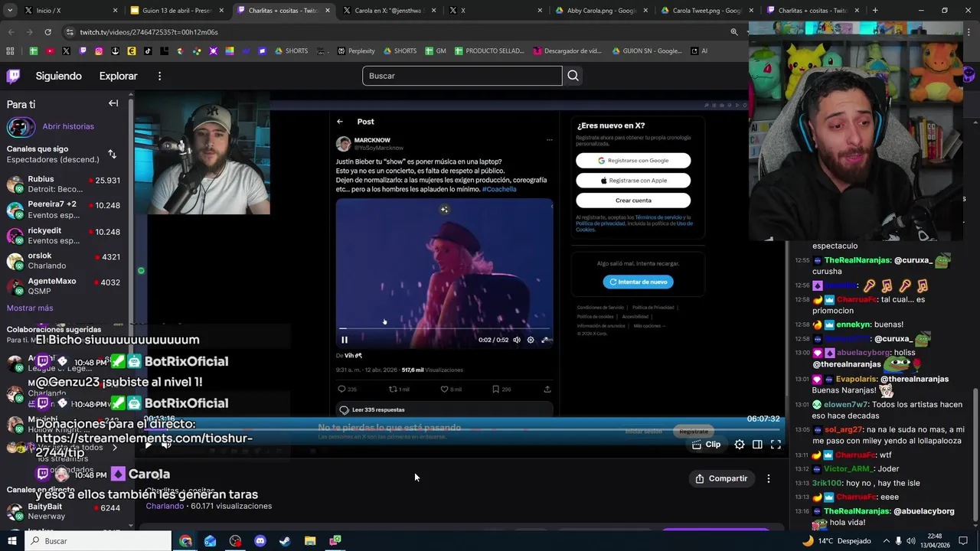View site information in the address bar

(70, 32)
